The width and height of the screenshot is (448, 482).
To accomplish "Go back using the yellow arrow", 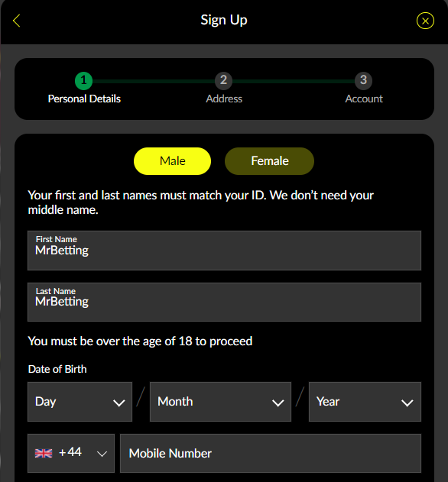I will [x=17, y=21].
